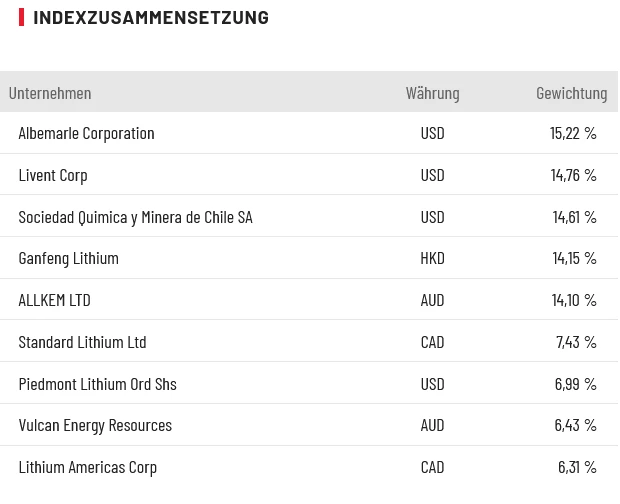Open the Standard Lithium Ltd entry
The image size is (620, 504).
82,342
